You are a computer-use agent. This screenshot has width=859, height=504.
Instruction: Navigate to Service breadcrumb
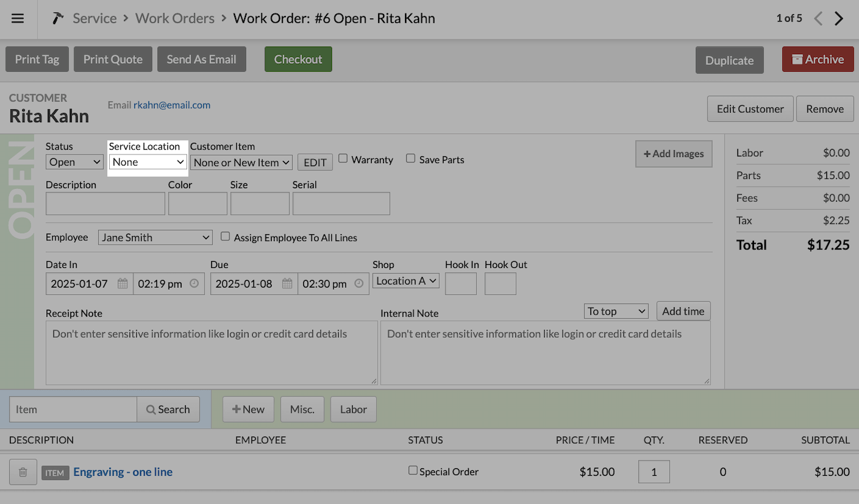click(x=94, y=18)
